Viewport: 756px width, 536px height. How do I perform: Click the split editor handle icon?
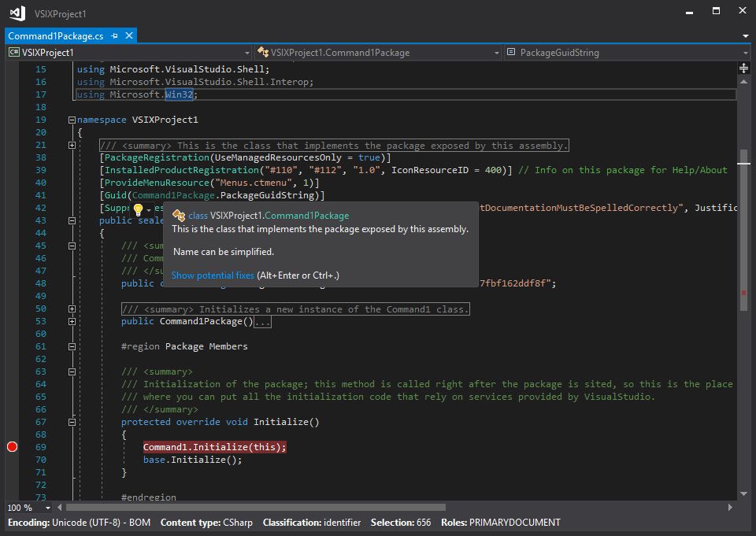[x=743, y=68]
